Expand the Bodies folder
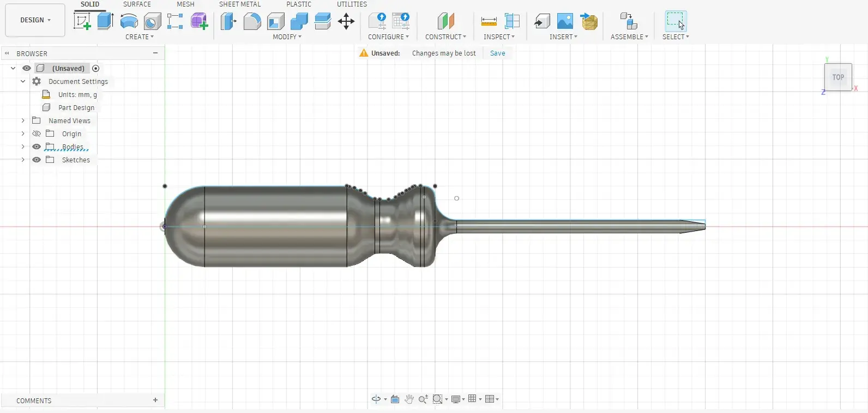Viewport: 868px width, 413px height. (23, 147)
